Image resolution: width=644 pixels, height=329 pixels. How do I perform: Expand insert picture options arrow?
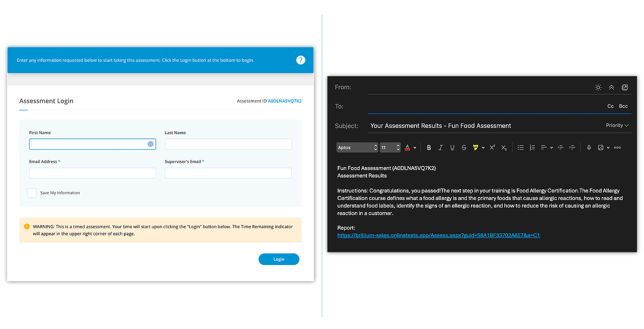point(608,148)
